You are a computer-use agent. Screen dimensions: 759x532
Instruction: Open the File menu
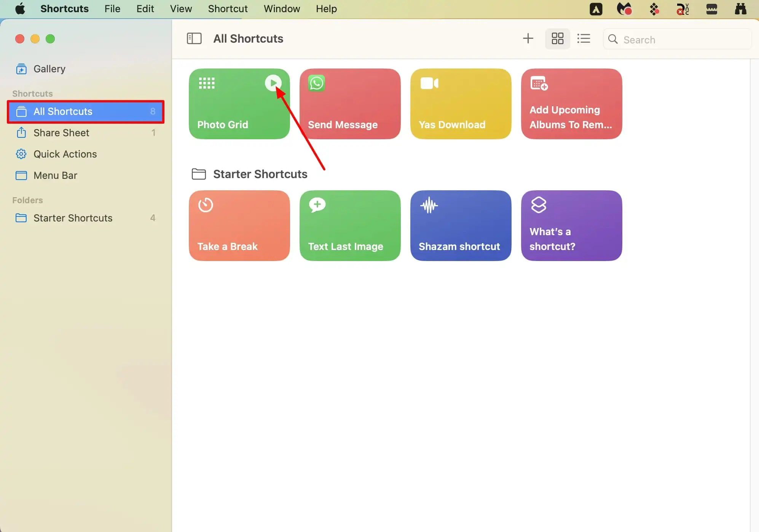[x=112, y=9]
